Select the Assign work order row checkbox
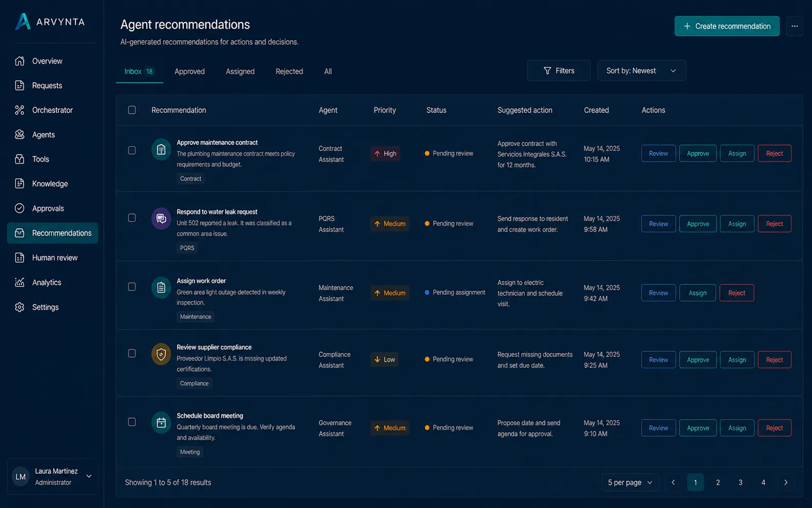Viewport: 812px width, 508px height. point(132,287)
